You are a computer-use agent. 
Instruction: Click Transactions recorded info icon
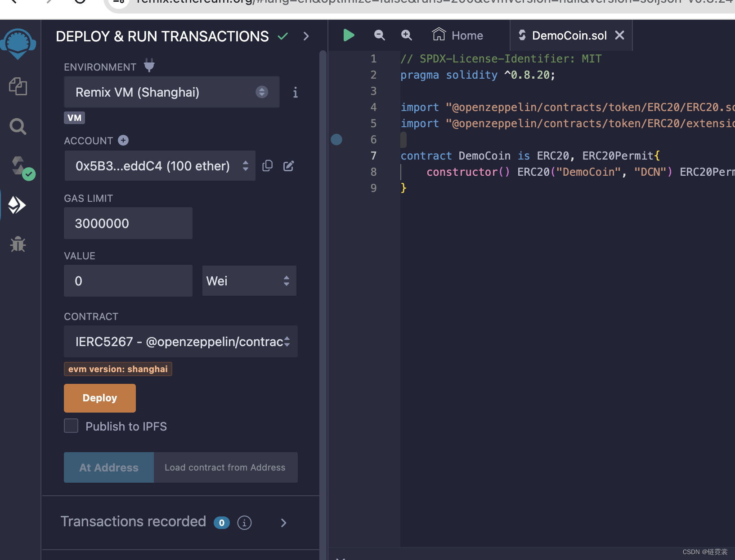(244, 523)
